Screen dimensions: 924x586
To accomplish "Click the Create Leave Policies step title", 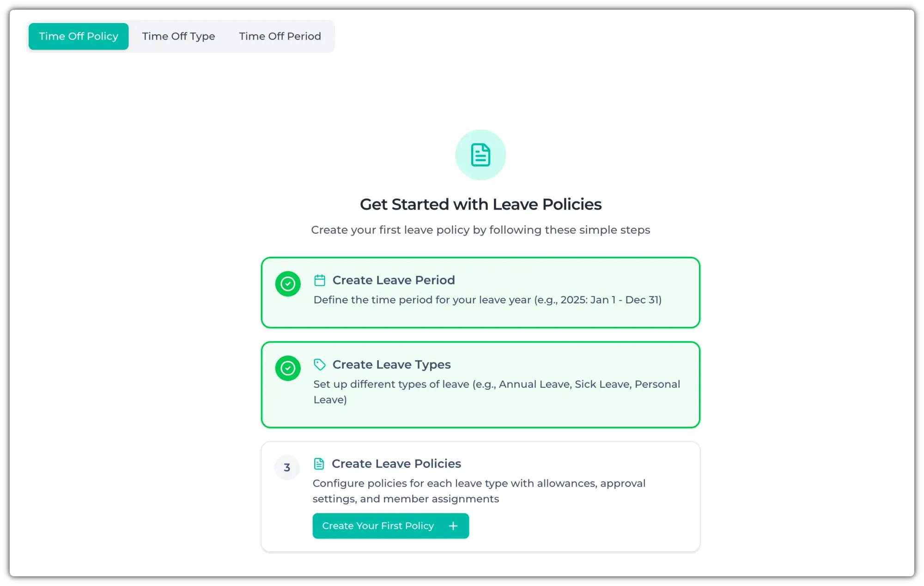I will point(396,464).
